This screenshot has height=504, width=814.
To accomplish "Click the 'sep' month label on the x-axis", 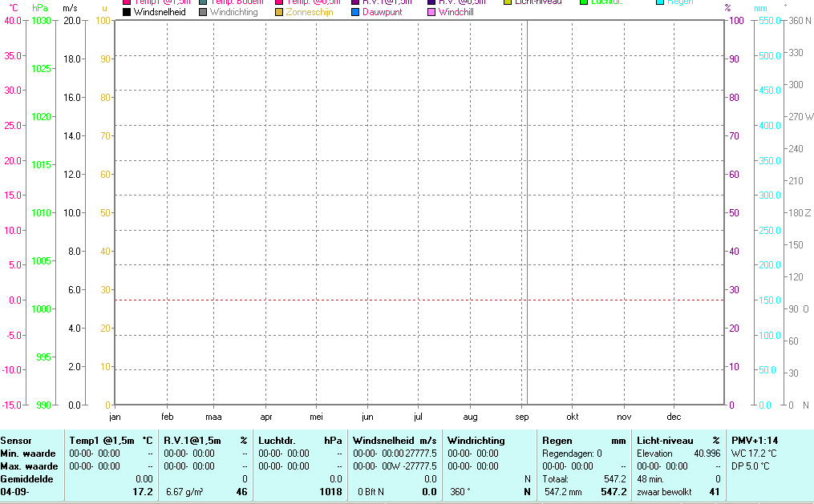I will click(x=522, y=417).
